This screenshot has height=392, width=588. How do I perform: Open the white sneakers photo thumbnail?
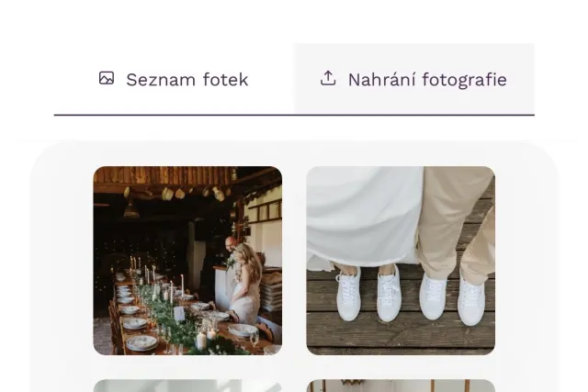401,261
